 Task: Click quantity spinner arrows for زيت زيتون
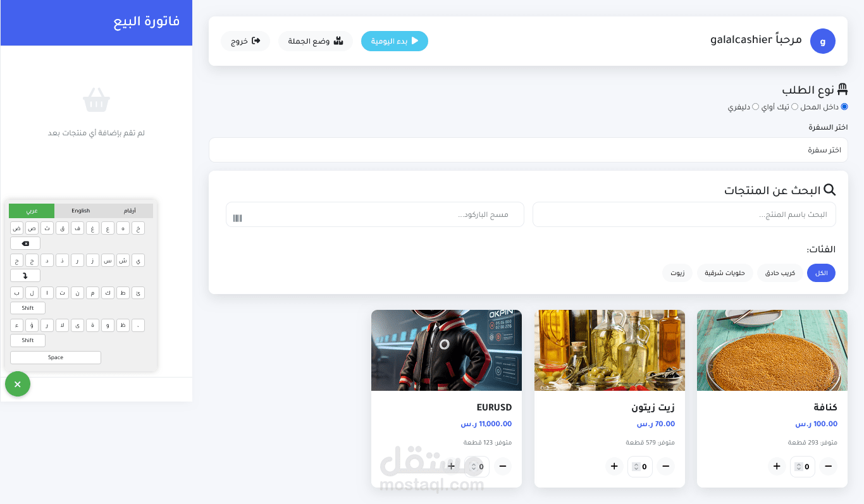(x=636, y=467)
